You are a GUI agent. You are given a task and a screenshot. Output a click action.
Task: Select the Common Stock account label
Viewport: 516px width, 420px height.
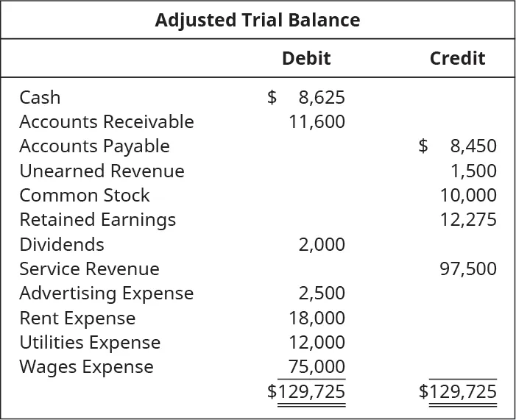click(x=84, y=195)
